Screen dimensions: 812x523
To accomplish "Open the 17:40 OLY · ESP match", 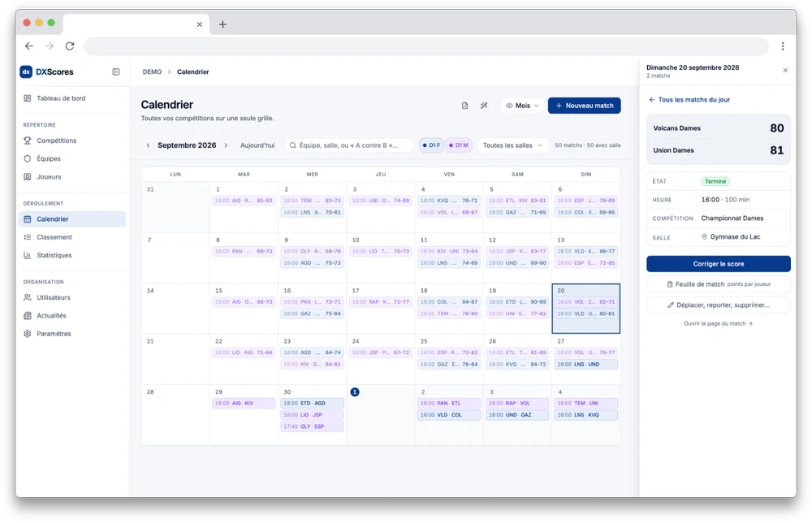I will [x=313, y=426].
